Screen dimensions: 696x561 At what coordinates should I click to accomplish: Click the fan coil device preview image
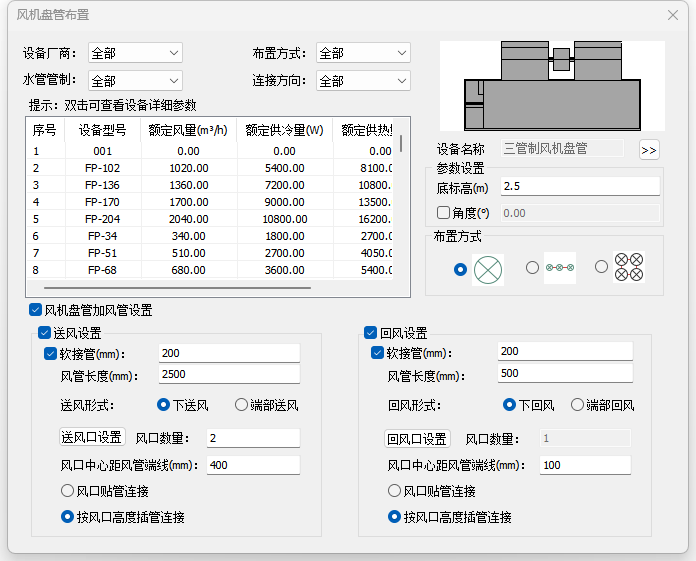(552, 87)
